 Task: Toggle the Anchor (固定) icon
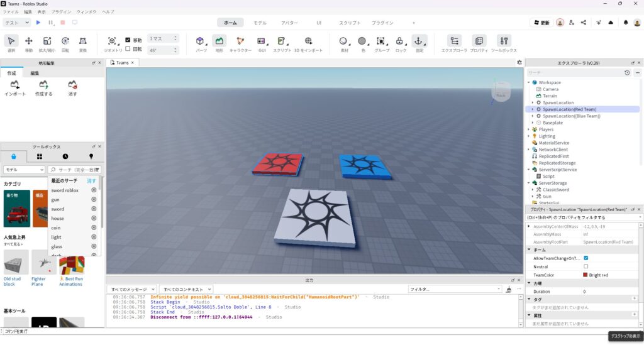[418, 41]
